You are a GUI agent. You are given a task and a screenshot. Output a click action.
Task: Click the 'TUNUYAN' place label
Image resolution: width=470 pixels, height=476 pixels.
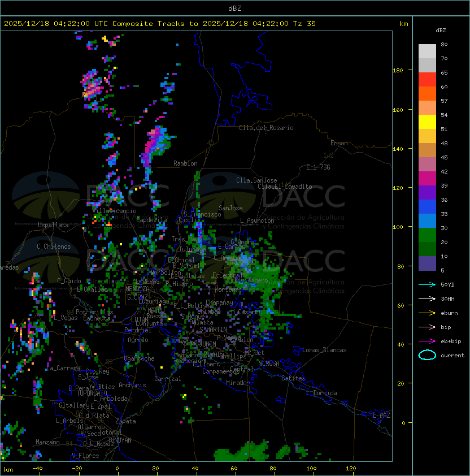point(120,440)
